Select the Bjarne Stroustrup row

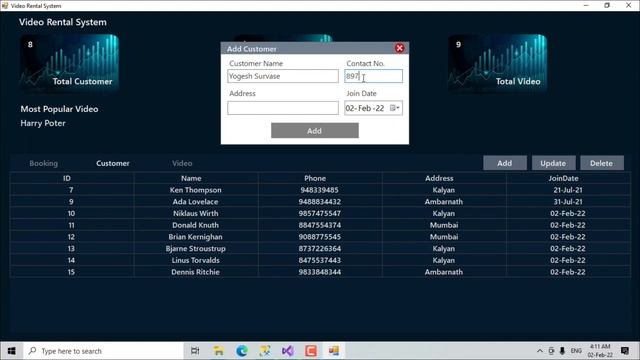[320, 249]
